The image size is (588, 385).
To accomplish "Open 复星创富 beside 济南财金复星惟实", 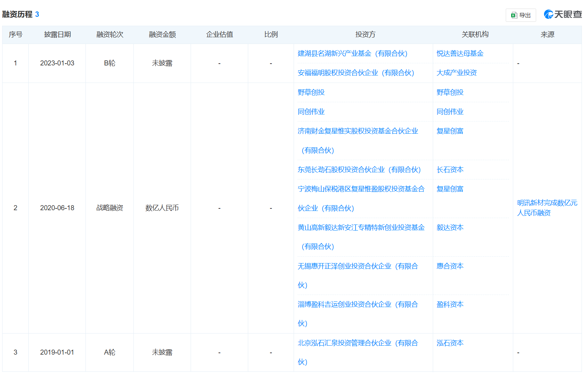I will (450, 131).
